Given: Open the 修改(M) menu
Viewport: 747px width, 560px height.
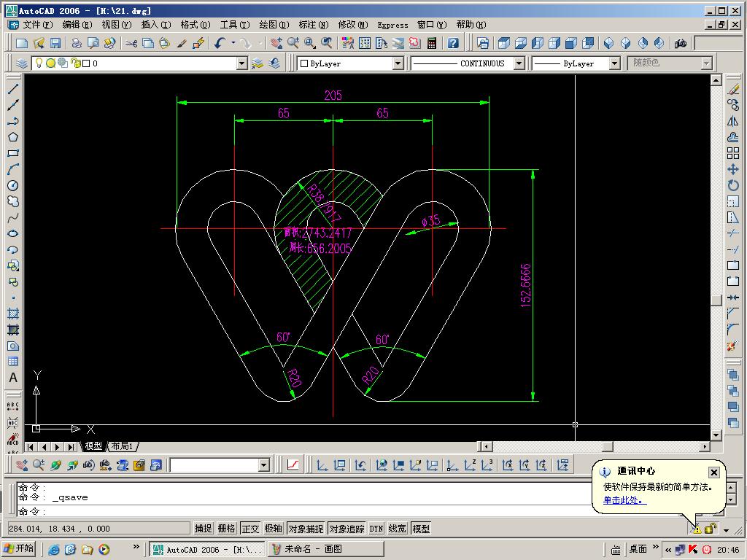Looking at the screenshot, I should 353,25.
